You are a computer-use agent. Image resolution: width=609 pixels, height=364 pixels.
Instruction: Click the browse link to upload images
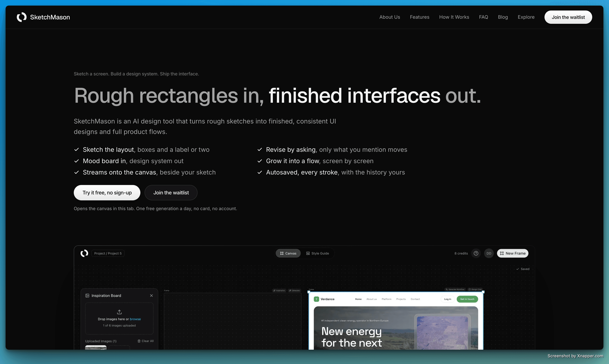pos(135,319)
